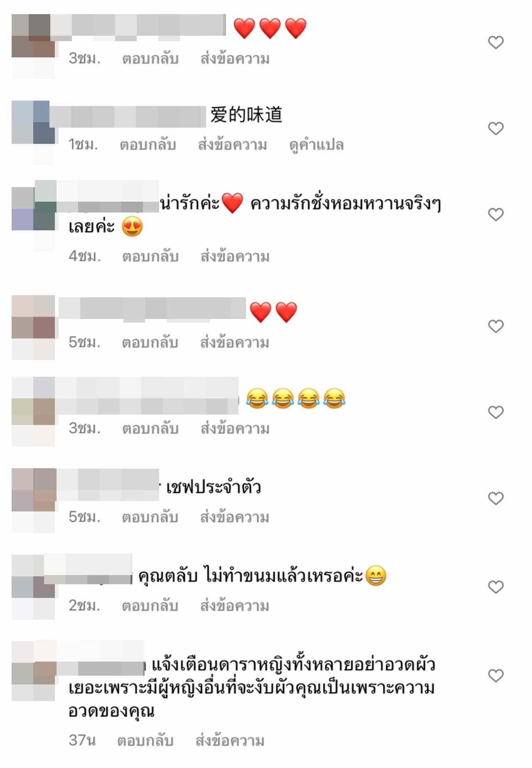The height and width of the screenshot is (768, 532).
Task: Tap ส่งข้อความ under the 37น comment
Action: click(x=230, y=741)
